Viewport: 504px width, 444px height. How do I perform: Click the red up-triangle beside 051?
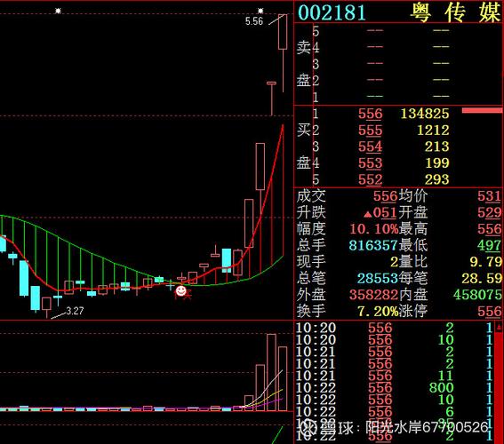click(x=368, y=214)
